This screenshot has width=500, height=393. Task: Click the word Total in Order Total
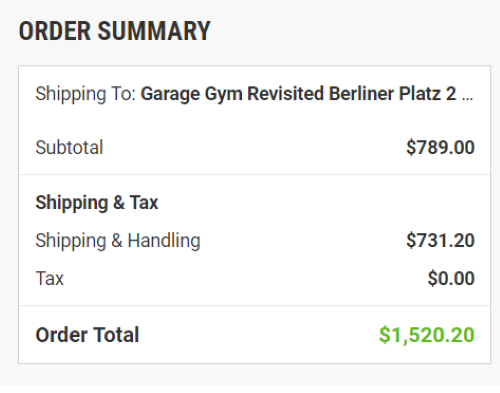click(x=116, y=335)
